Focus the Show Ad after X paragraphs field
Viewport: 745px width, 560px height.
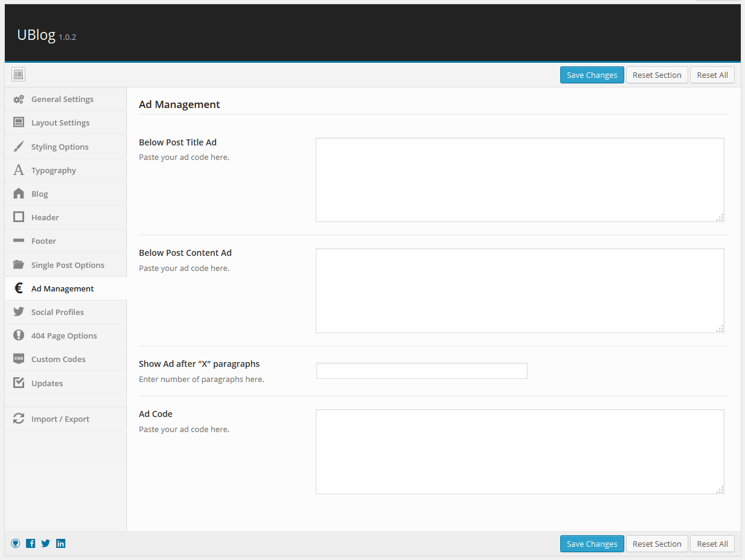point(421,371)
